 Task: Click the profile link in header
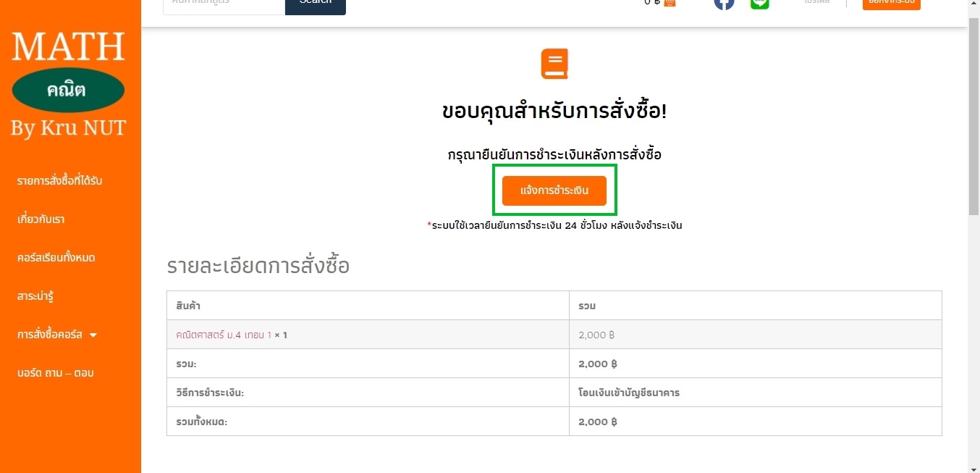(816, 3)
